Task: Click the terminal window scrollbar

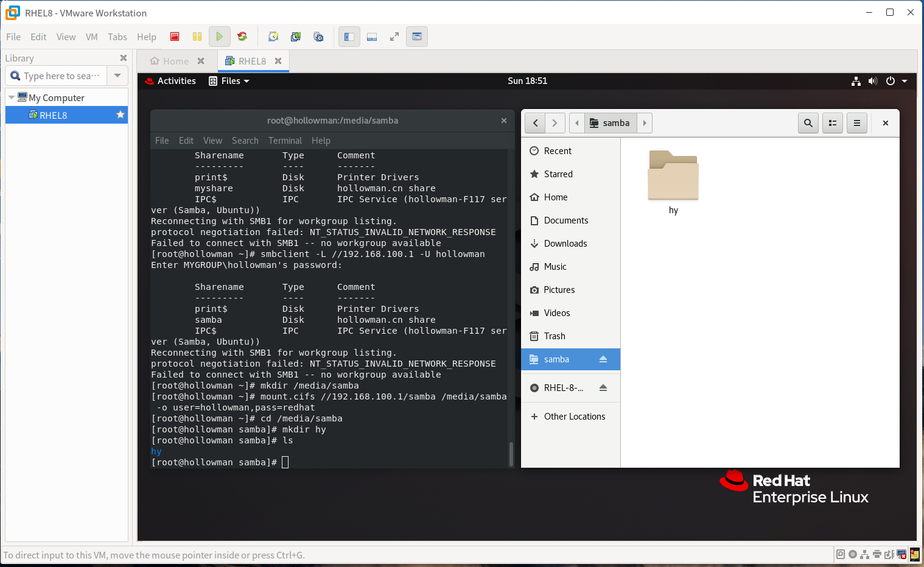Action: click(511, 454)
